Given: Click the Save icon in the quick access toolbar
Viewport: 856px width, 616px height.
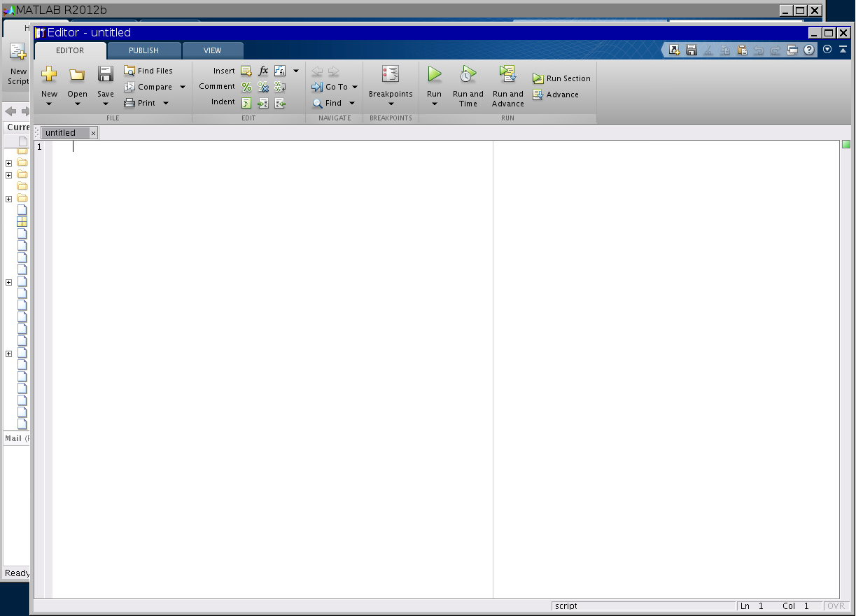Looking at the screenshot, I should pos(692,50).
